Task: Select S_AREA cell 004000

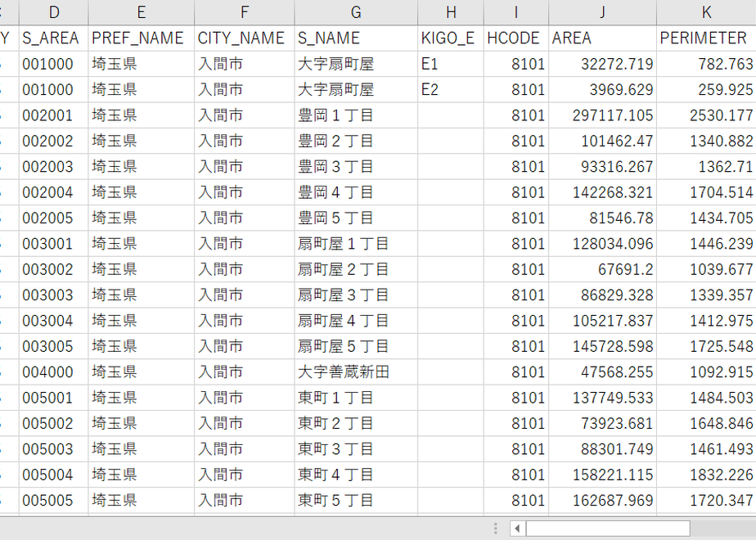Action: 53,371
